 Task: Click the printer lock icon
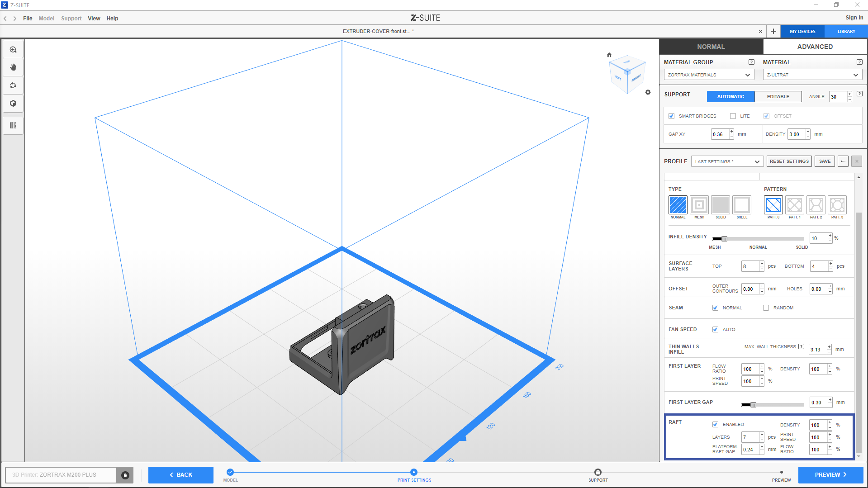(125, 475)
